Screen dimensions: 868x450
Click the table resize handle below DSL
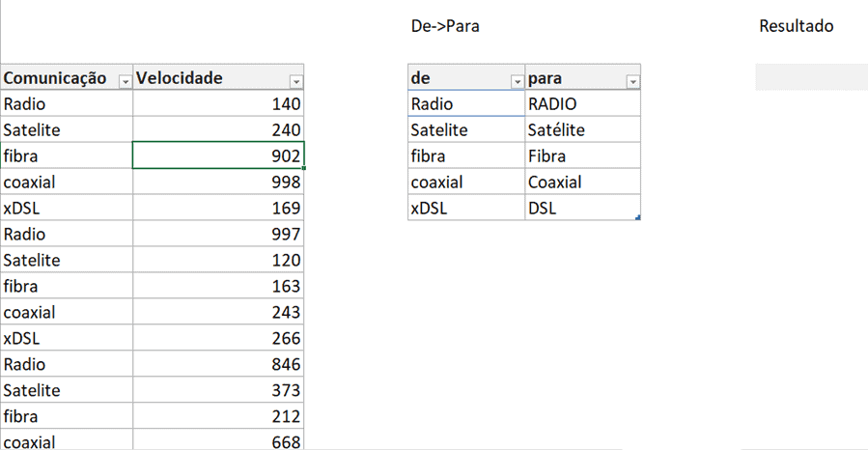pyautogui.click(x=638, y=219)
